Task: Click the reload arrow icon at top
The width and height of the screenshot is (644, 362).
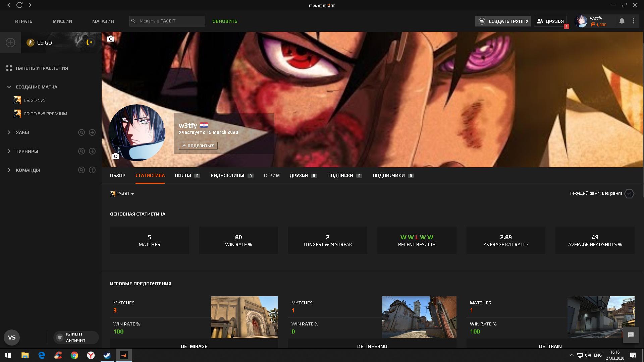Action: point(19,5)
